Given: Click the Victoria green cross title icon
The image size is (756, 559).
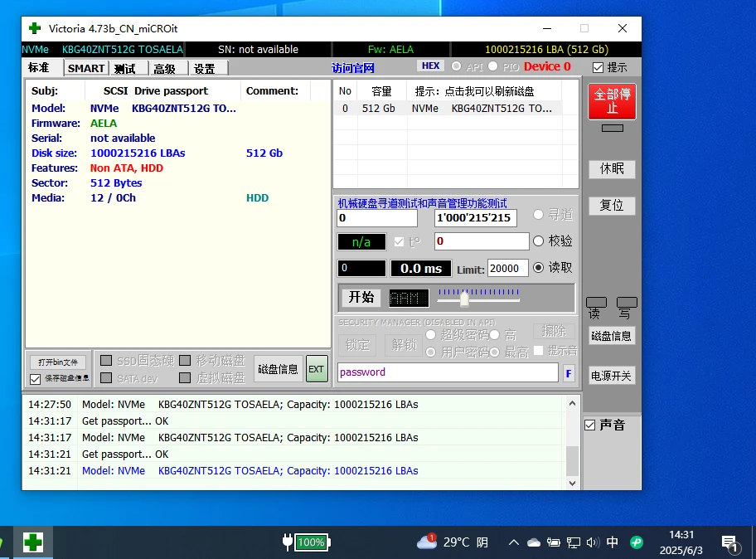Looking at the screenshot, I should 35,28.
